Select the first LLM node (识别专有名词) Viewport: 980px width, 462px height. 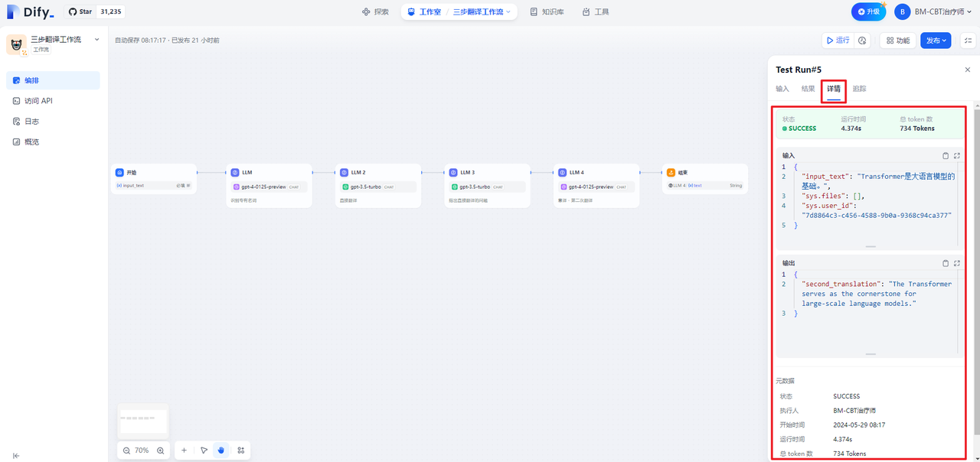click(x=269, y=186)
